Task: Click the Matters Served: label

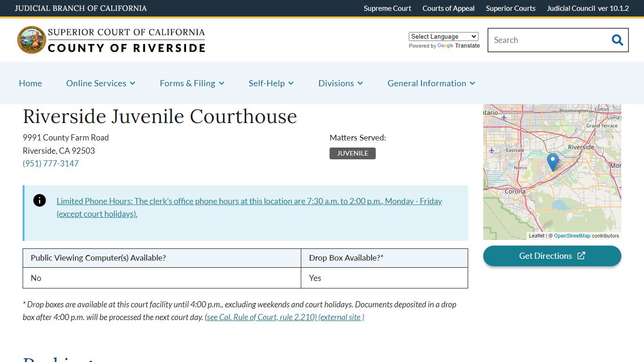Action: [x=357, y=138]
